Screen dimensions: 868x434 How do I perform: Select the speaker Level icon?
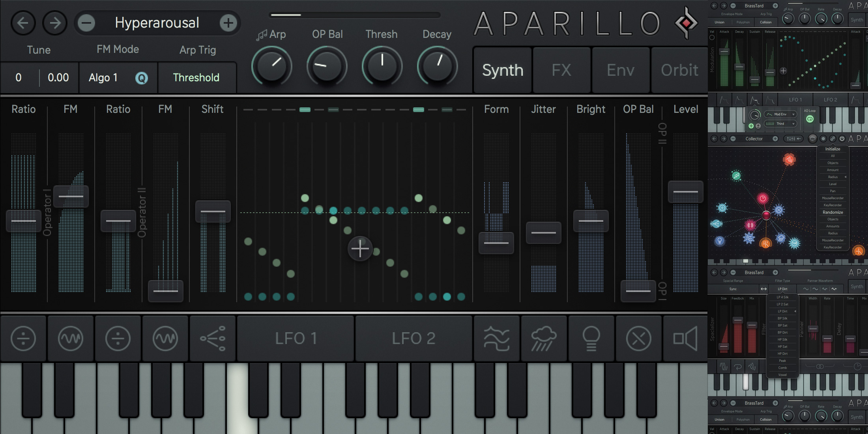tap(685, 339)
